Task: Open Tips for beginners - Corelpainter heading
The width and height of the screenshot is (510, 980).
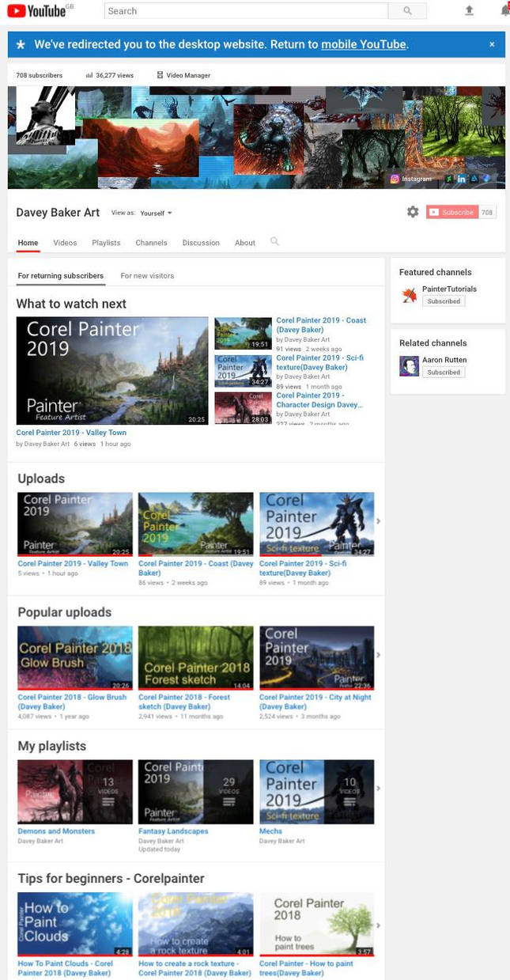Action: [111, 879]
